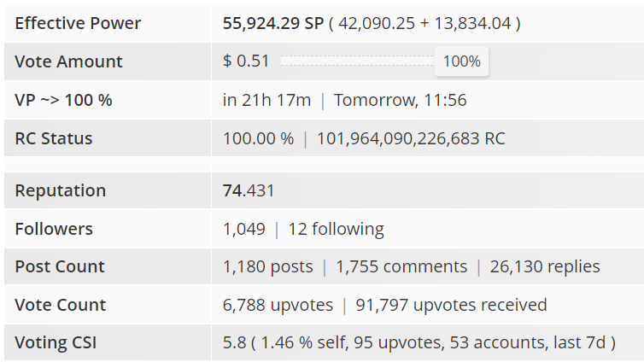Click the 100% vote slider handle
644x362 pixels.
(x=461, y=61)
